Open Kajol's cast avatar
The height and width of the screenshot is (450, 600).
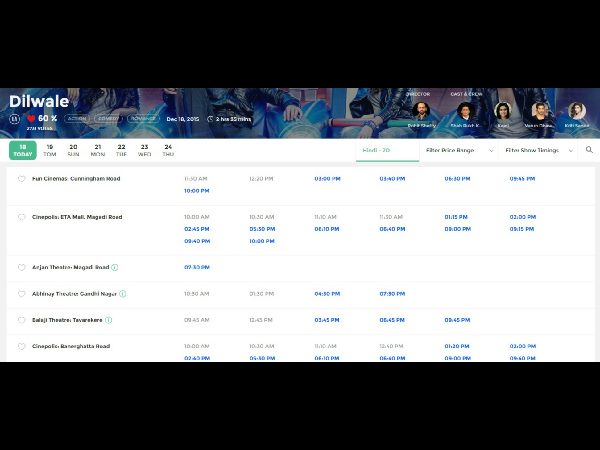502,111
